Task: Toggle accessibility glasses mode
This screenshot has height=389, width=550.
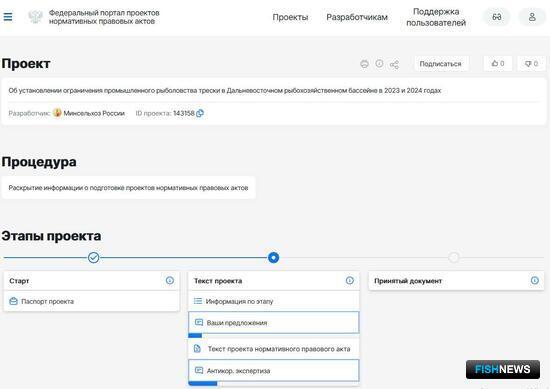Action: (x=496, y=17)
